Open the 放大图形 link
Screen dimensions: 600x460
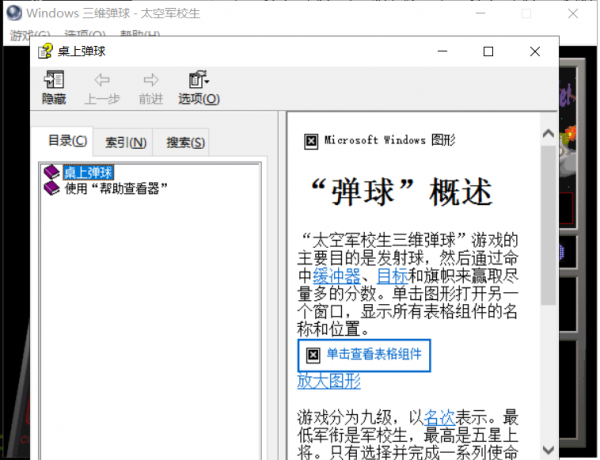329,381
